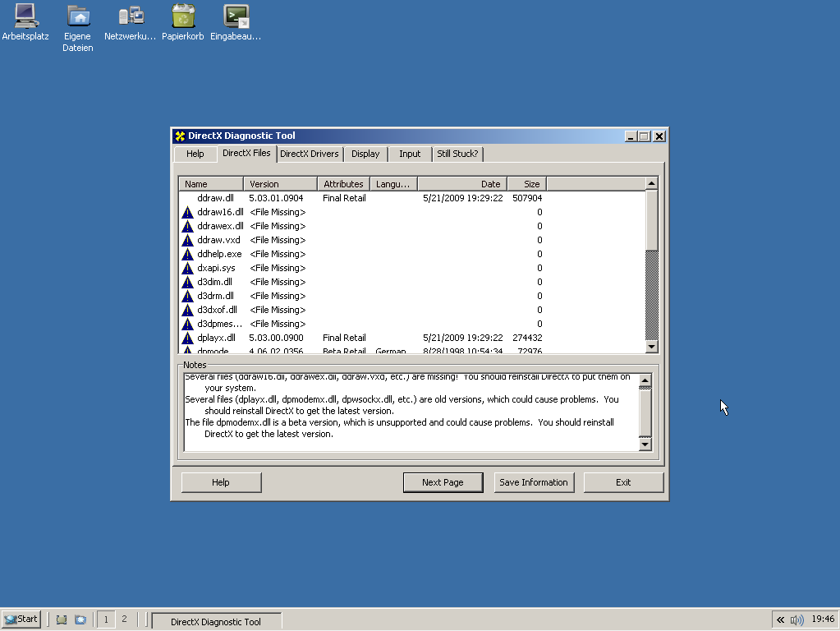The height and width of the screenshot is (631, 840).
Task: Sort files by the Date column header
Action: [462, 184]
